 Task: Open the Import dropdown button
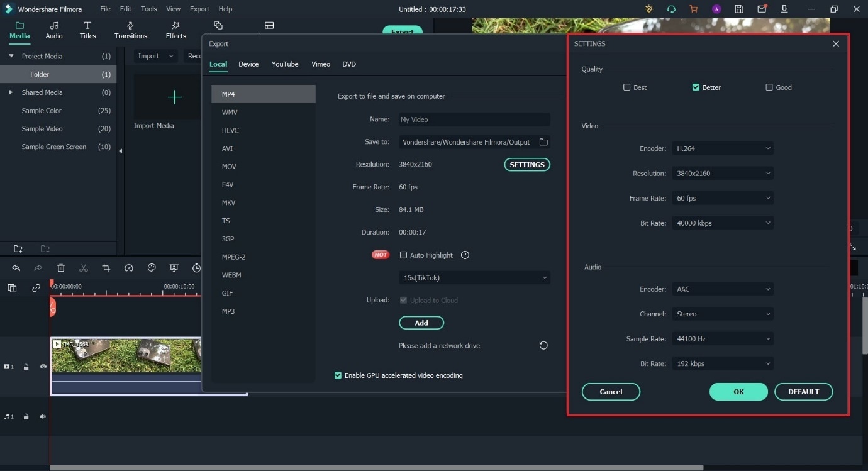point(156,56)
